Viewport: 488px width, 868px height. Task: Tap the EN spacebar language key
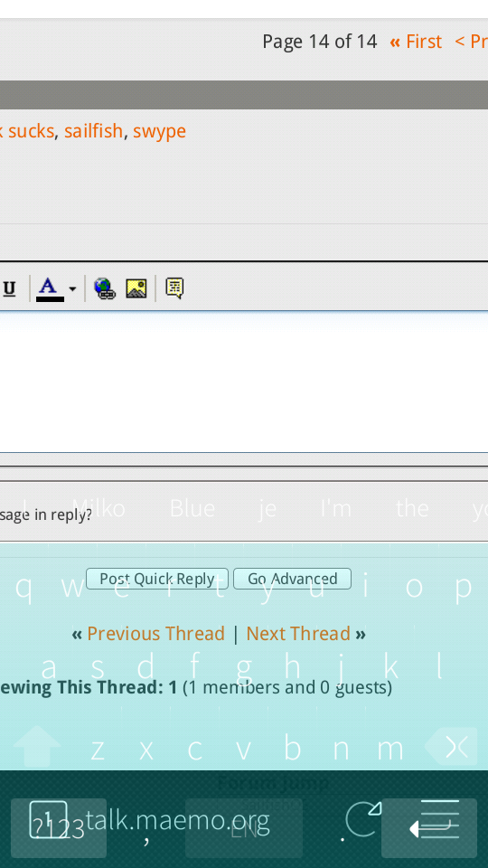244,828
